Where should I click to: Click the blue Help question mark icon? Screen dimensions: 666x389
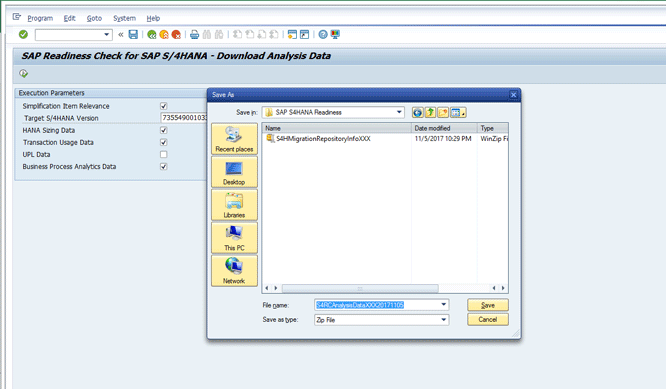tap(323, 35)
